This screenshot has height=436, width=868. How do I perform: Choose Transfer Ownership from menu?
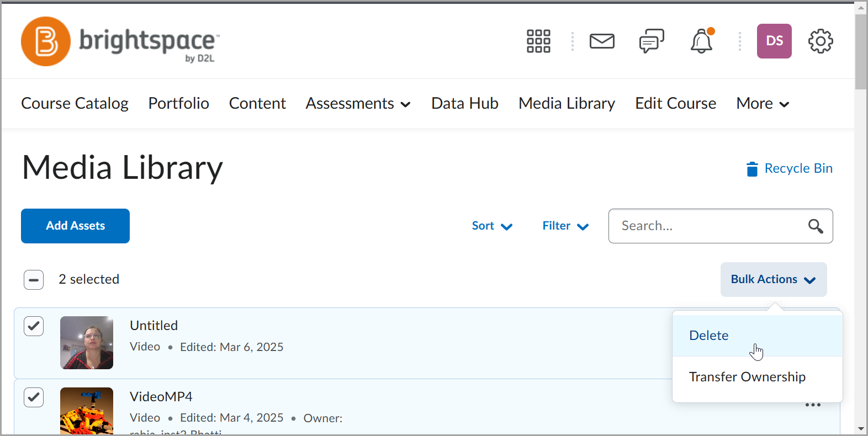click(x=758, y=377)
